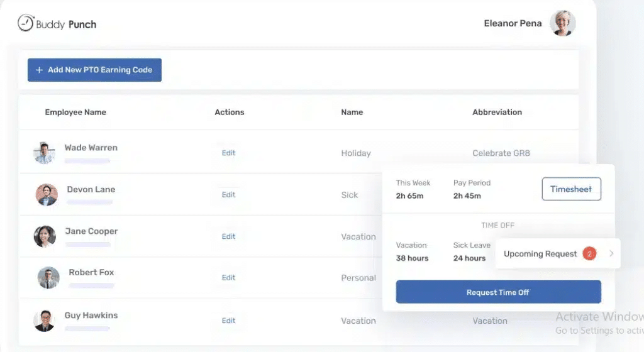Edit Robert Fox's Personal entry
644x352 pixels.
tap(228, 278)
